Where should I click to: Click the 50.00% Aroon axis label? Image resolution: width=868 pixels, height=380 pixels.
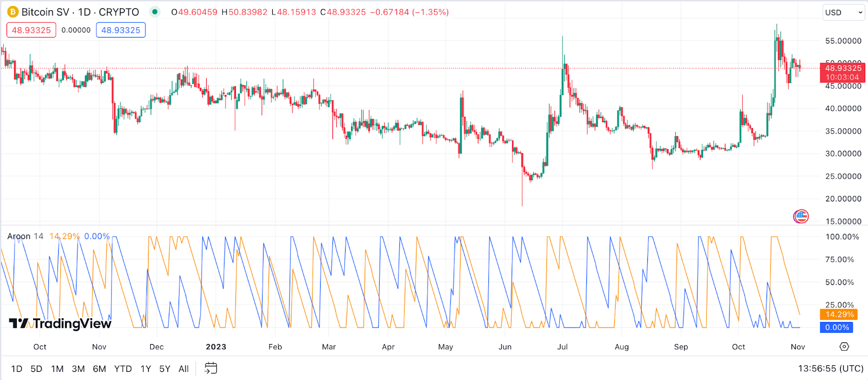(840, 282)
